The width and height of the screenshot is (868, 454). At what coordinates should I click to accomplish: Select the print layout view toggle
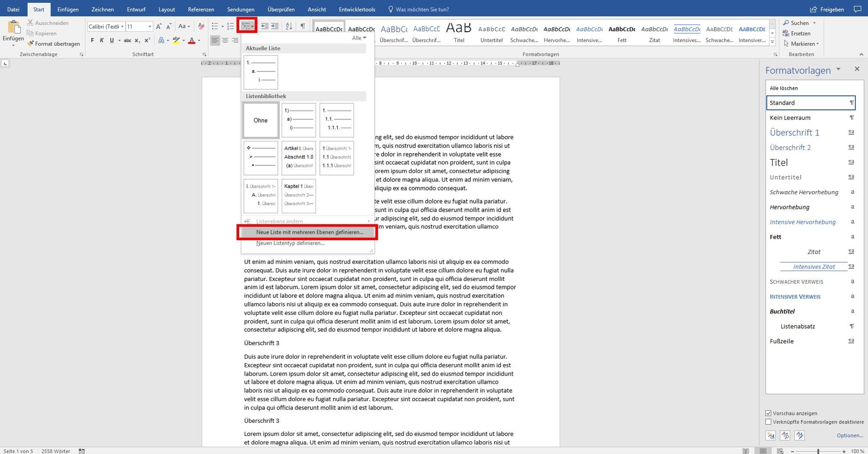click(x=763, y=451)
